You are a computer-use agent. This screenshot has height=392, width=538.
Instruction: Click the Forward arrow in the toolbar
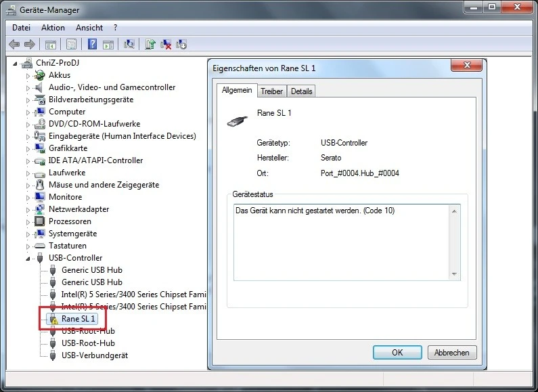[x=29, y=45]
